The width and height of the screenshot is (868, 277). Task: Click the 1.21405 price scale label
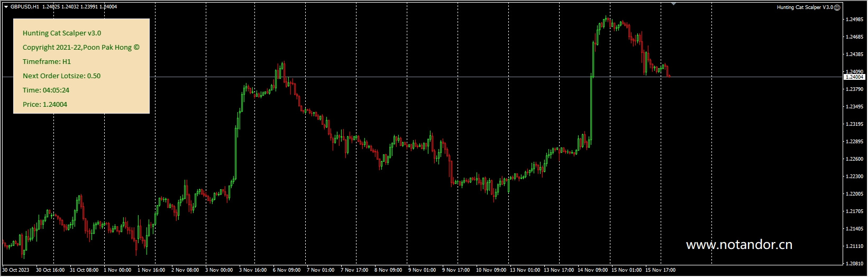point(854,229)
